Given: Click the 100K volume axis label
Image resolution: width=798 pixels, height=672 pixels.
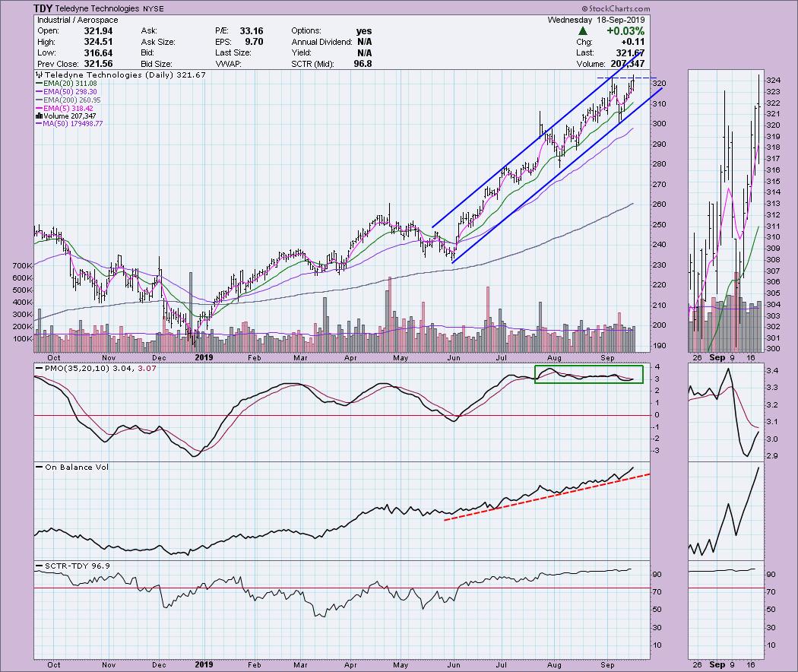Looking at the screenshot, I should click(x=22, y=339).
